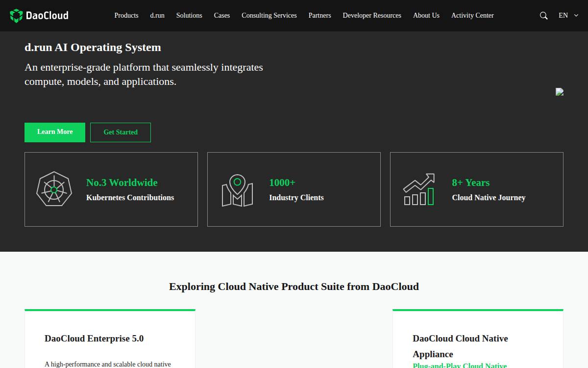588x368 pixels.
Task: Click the map pin location icon
Action: click(237, 190)
